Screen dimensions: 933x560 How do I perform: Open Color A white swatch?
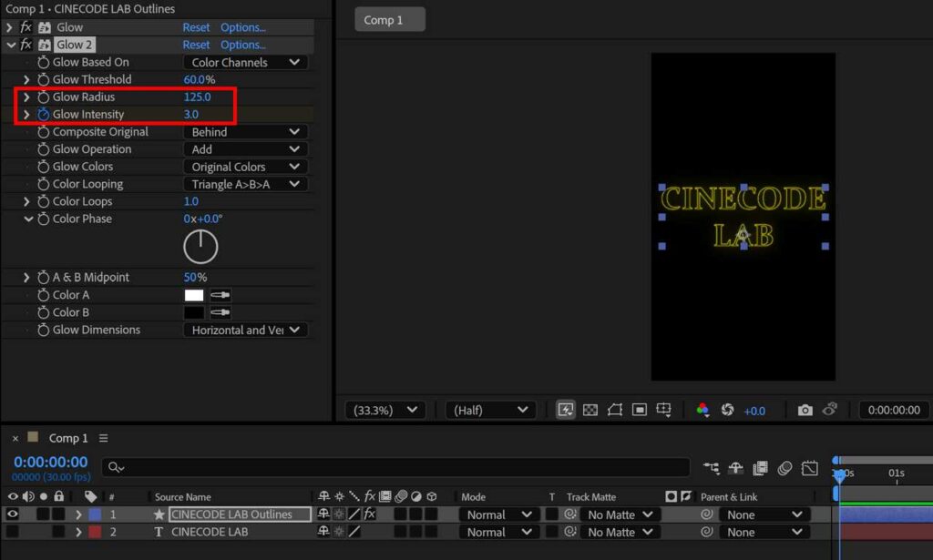point(194,295)
